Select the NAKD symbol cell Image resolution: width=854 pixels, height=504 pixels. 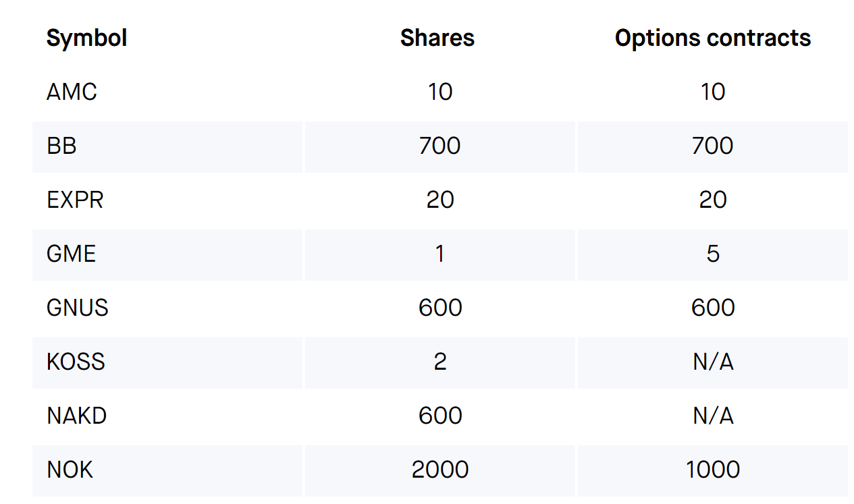(x=77, y=416)
